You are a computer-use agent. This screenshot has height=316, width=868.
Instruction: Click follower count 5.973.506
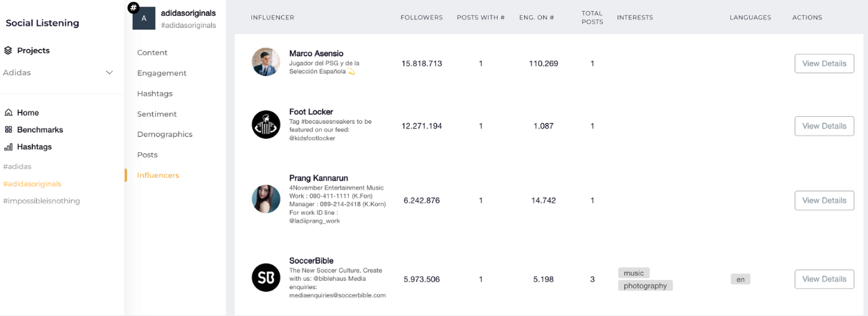click(x=422, y=279)
